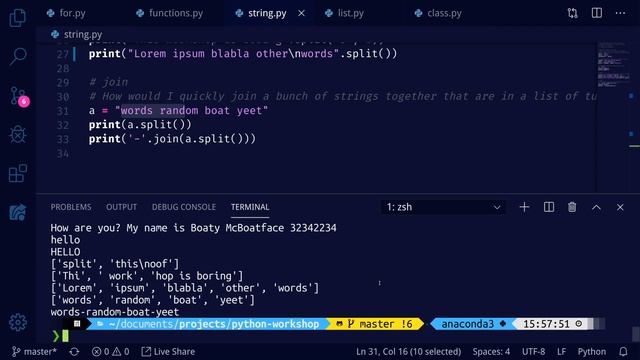Change end of line sequence LF
This screenshot has width=640, height=360.
pyautogui.click(x=561, y=351)
